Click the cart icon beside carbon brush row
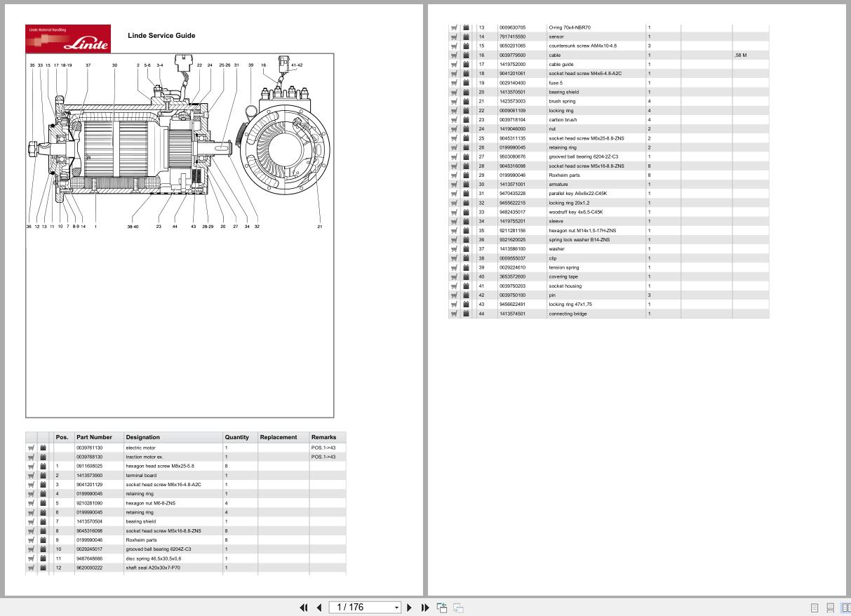851x616 pixels. [454, 119]
